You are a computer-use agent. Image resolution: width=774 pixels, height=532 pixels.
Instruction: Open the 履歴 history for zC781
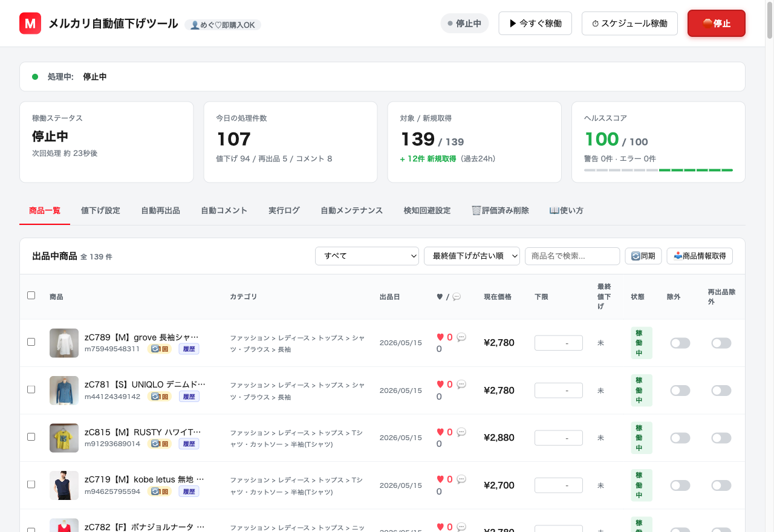click(x=189, y=397)
